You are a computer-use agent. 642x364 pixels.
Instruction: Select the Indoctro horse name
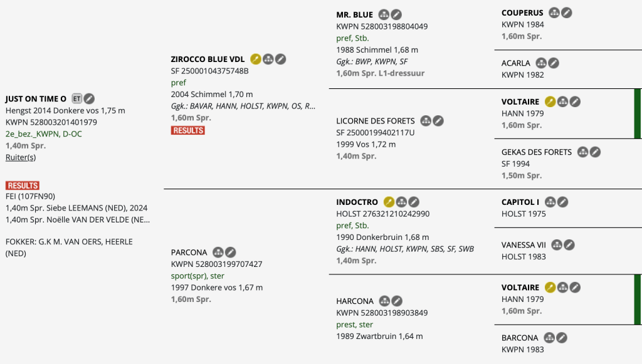(357, 202)
